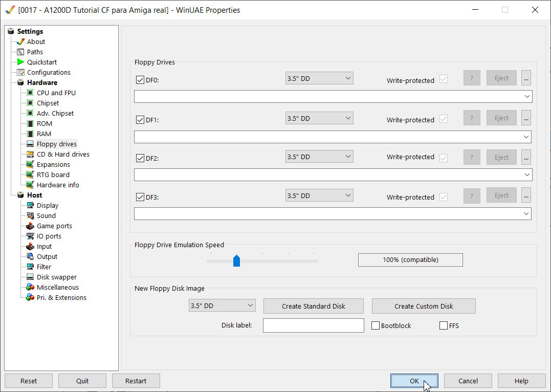551x392 pixels.
Task: Click the Input joystick icon
Action: click(30, 246)
